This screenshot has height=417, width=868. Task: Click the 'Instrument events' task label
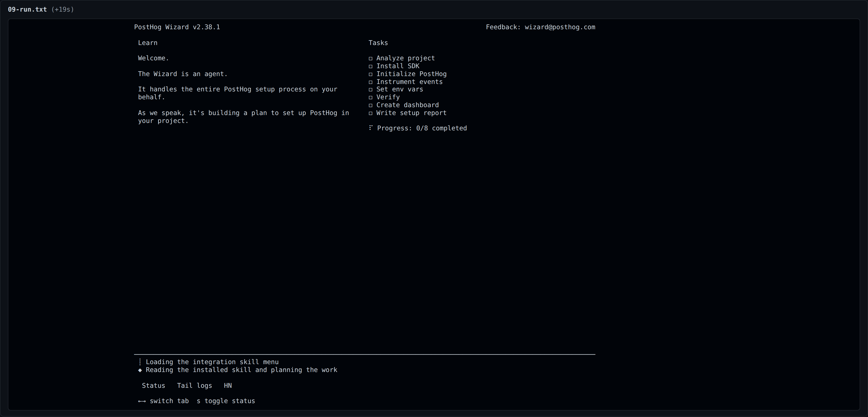(x=409, y=82)
